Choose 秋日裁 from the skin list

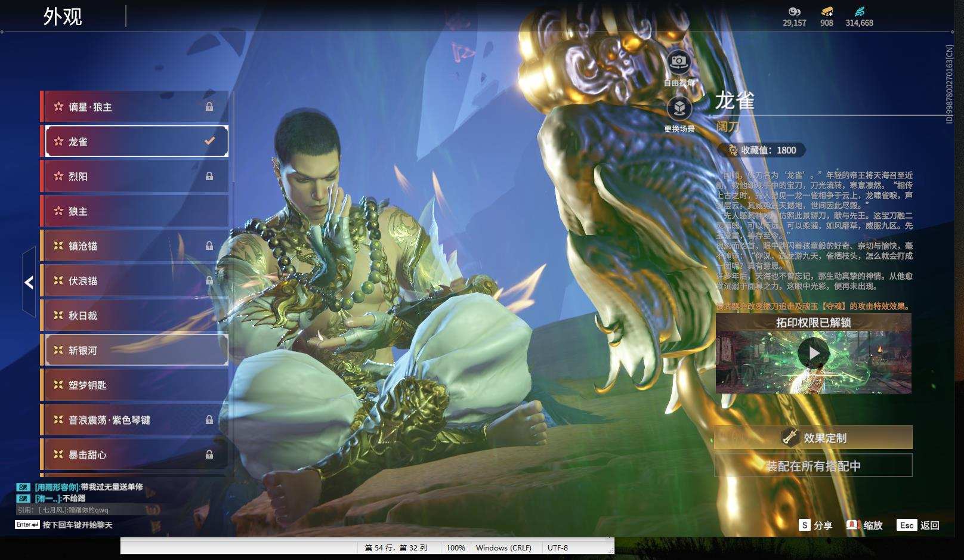[135, 315]
